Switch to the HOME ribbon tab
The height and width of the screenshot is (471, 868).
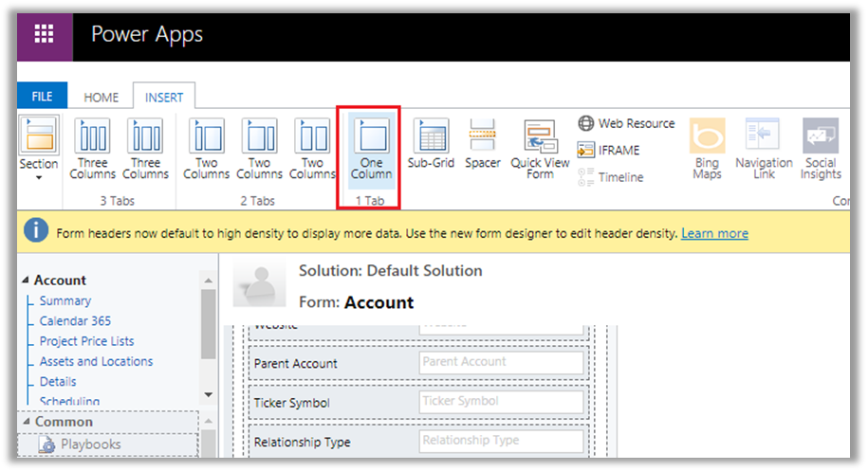click(102, 97)
